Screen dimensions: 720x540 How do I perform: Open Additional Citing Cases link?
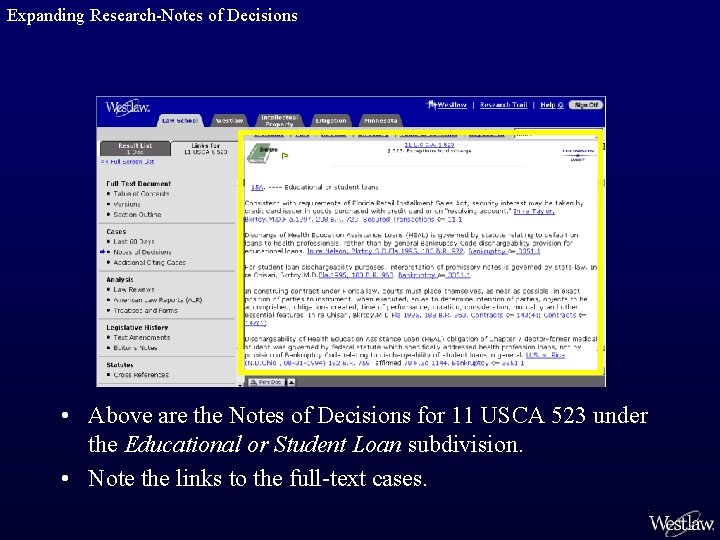[150, 263]
